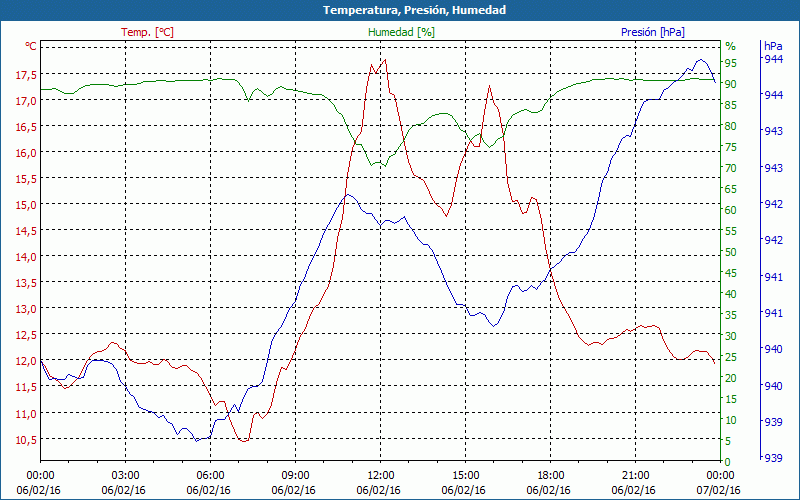This screenshot has height=500, width=800.
Task: Click temperature axis value '12,5'
Action: [27, 335]
